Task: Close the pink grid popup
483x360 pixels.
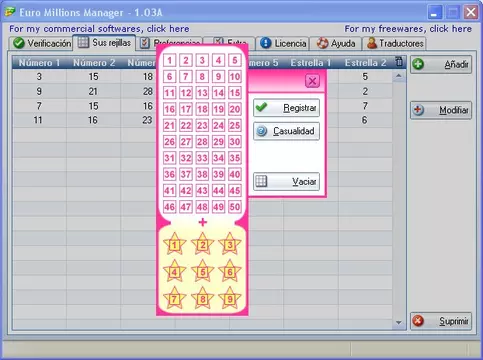Action: pyautogui.click(x=312, y=81)
